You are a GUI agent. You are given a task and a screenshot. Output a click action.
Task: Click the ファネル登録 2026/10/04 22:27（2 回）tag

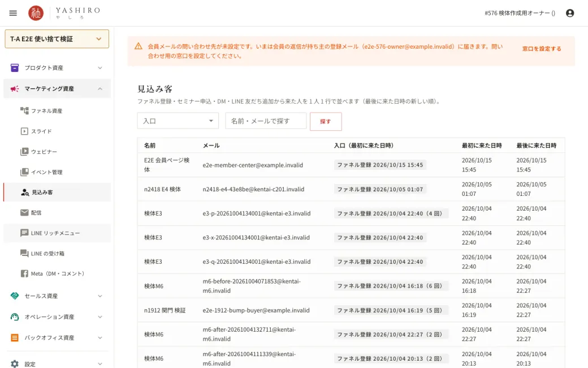[391, 334]
